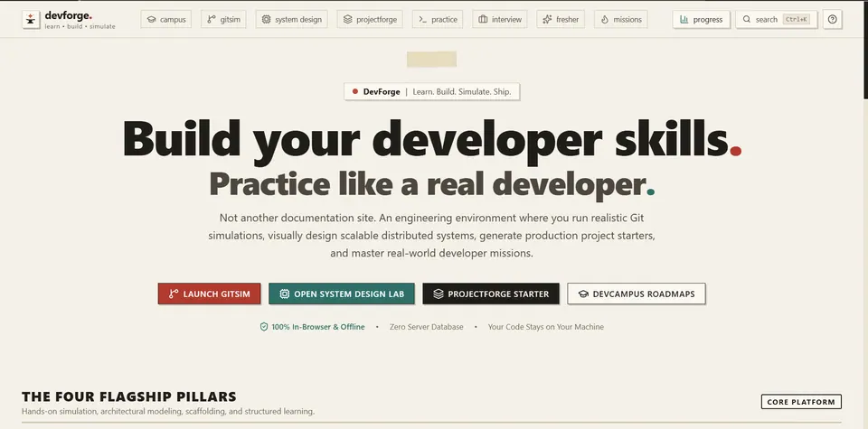Click "100% In-Browser & Offline" text
The height and width of the screenshot is (429, 868).
pos(317,327)
